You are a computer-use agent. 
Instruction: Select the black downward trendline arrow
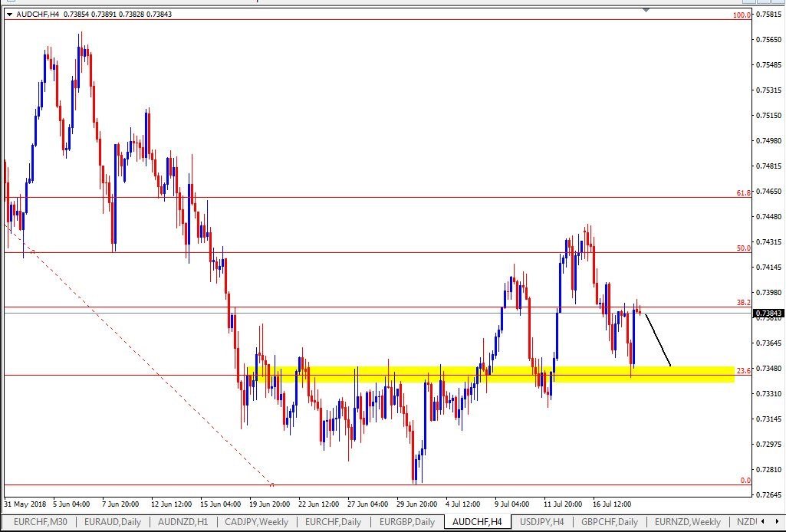[x=658, y=340]
